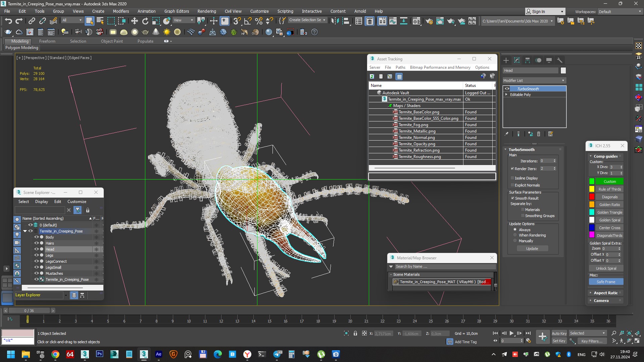Select the Select and Rotate tool
Image resolution: width=644 pixels, height=362 pixels.
click(x=145, y=21)
